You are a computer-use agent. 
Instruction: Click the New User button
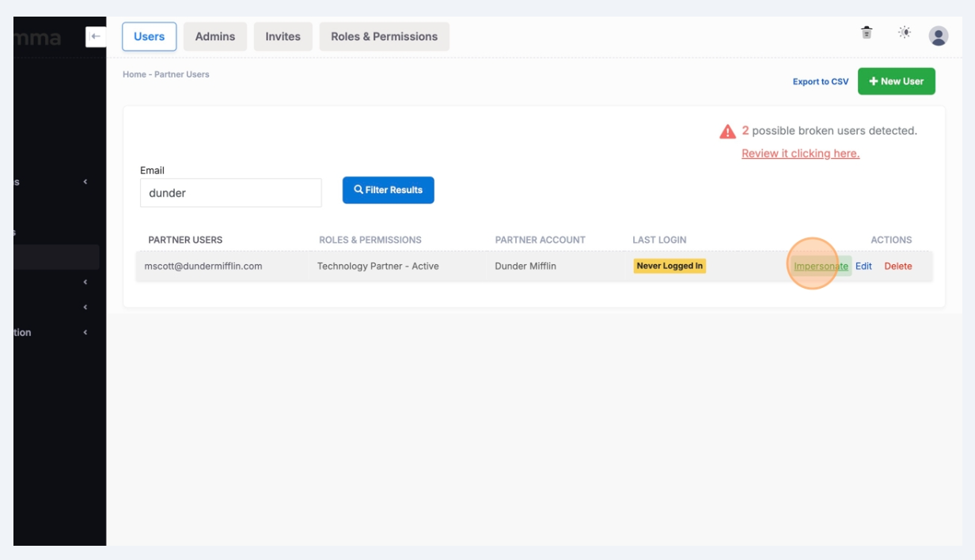pos(897,81)
